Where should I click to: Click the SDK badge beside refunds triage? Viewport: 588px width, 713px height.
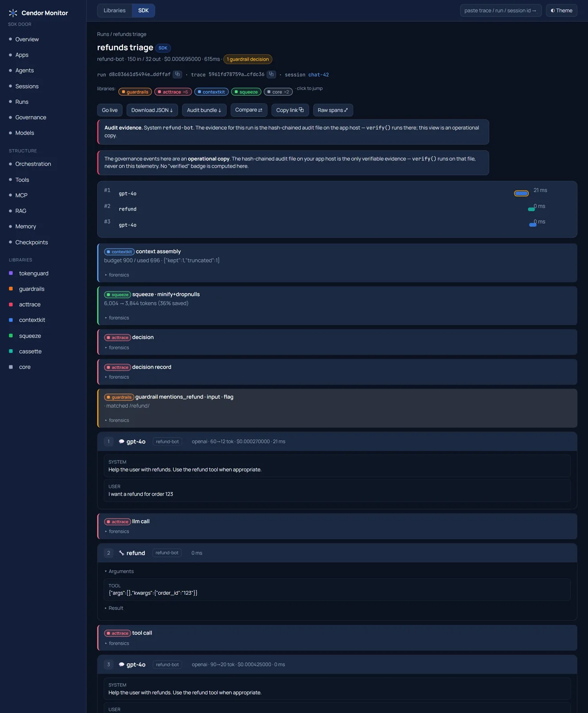coord(163,48)
